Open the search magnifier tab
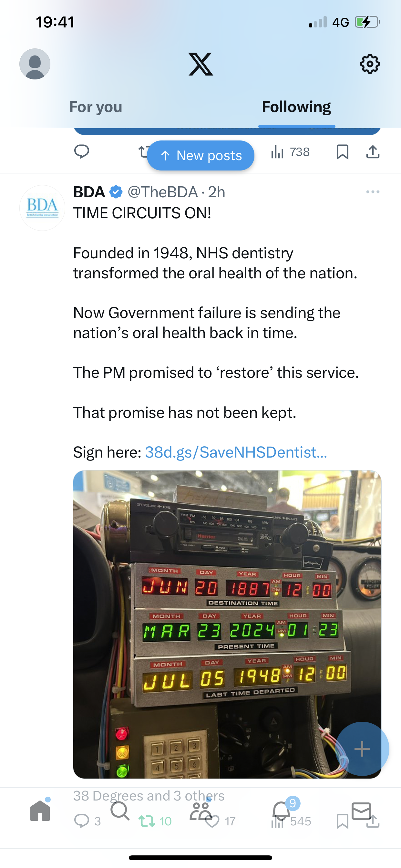401x868 pixels. click(x=120, y=811)
